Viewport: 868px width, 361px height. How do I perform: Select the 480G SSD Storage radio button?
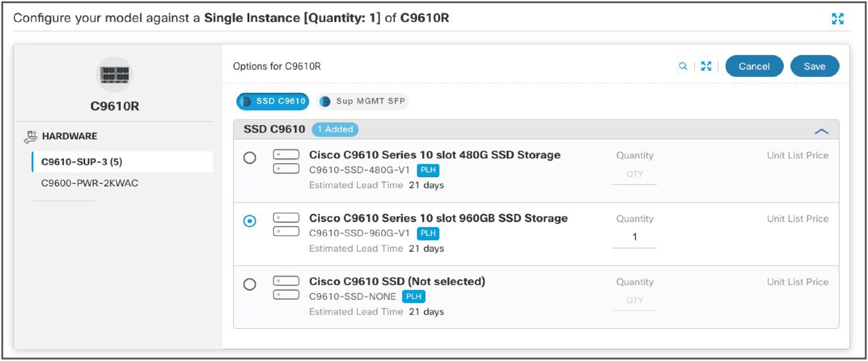(250, 158)
